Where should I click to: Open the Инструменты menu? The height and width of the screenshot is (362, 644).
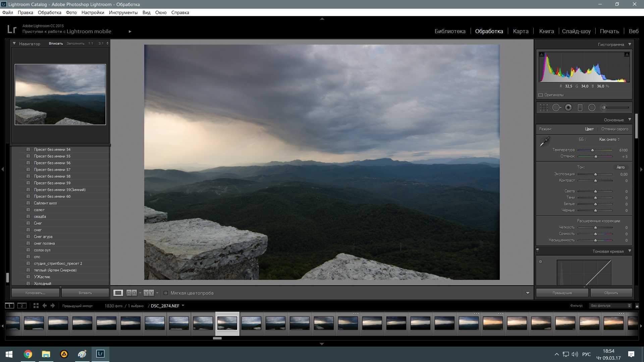(123, 12)
